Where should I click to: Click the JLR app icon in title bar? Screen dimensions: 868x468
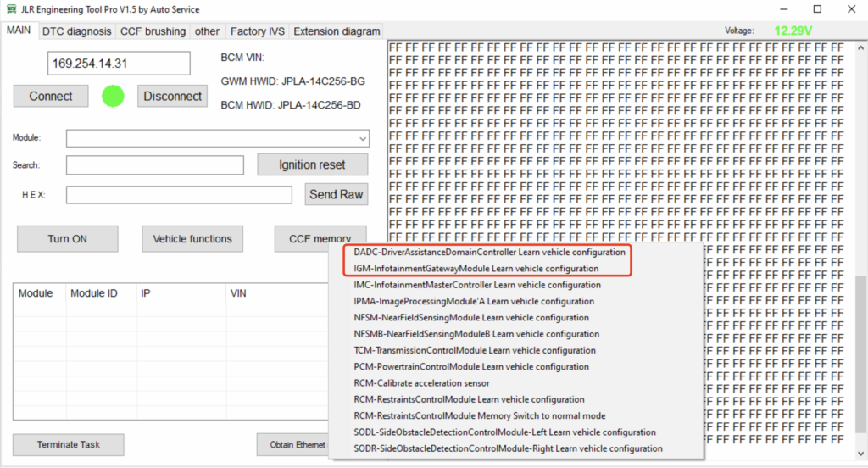[x=12, y=9]
